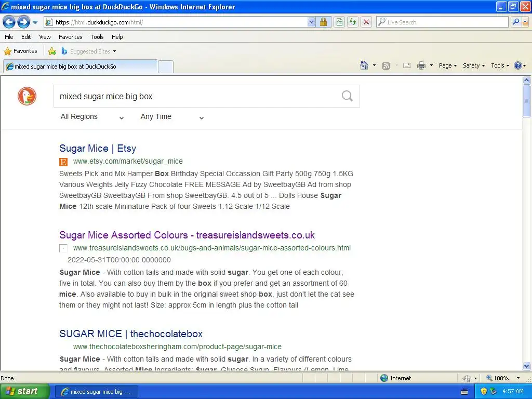Viewport: 532px width, 399px height.
Task: Open the Any Time dropdown
Action: (x=172, y=117)
